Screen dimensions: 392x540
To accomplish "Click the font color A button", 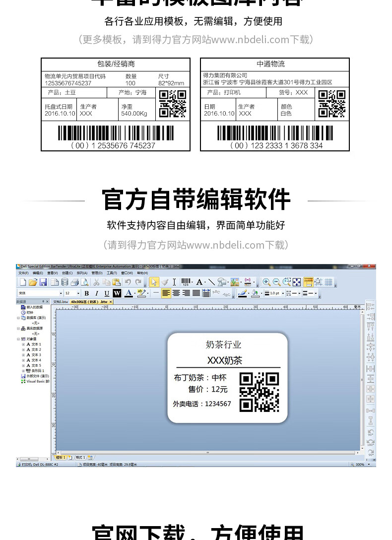I will (129, 293).
